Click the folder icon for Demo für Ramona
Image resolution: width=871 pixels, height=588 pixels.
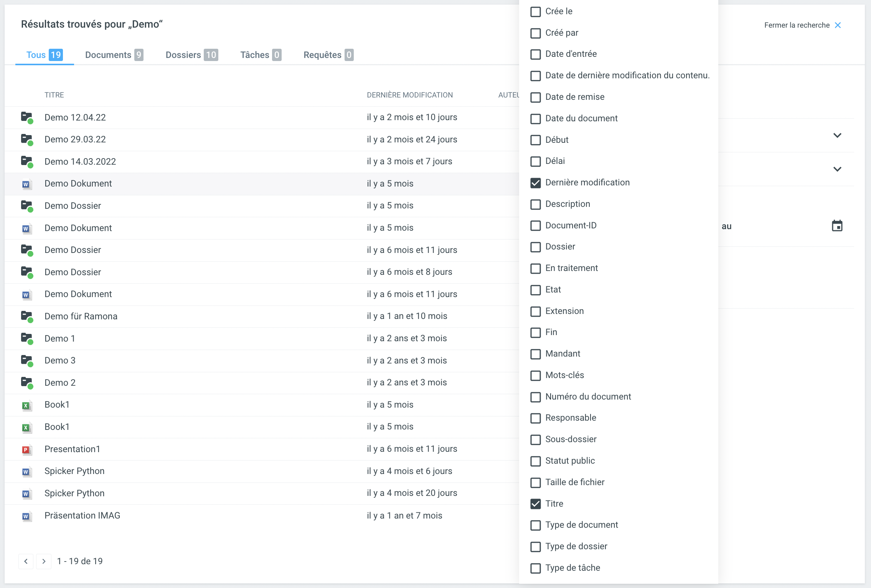pyautogui.click(x=26, y=316)
